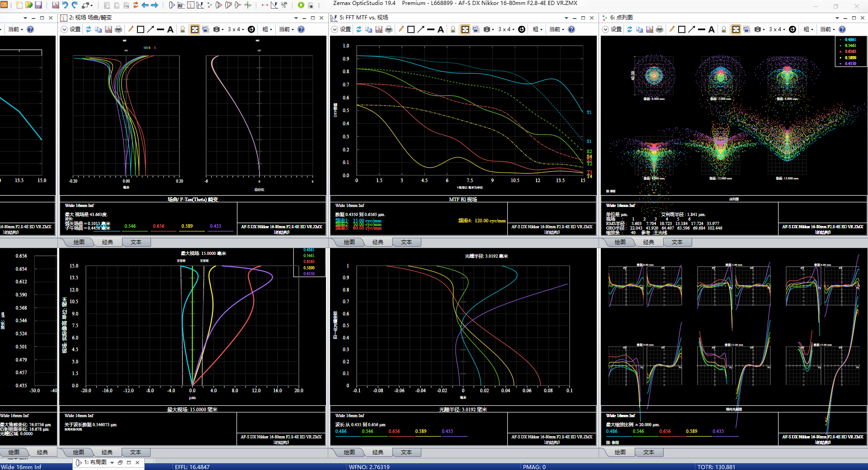Screen dimensions: 868x470
Task: Undo the last action
Action: coord(65,5)
